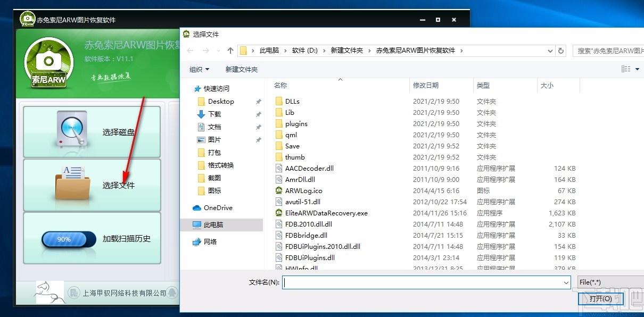Click 此电脑 in address breadcrumb

pos(269,51)
